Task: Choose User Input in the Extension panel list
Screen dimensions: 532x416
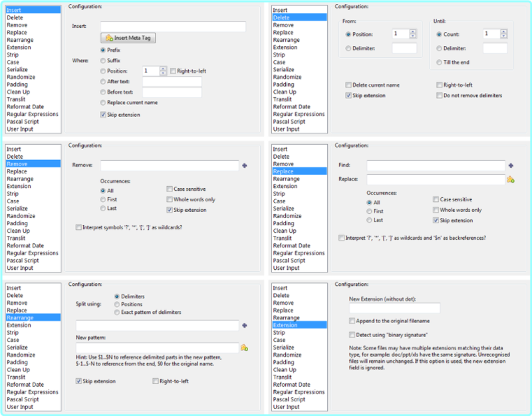Action: 300,407
